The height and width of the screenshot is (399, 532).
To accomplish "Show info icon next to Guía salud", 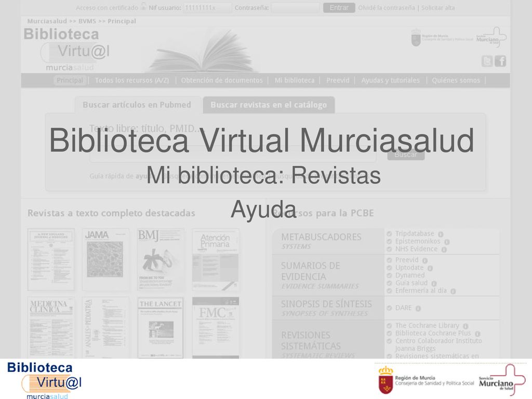I will (x=434, y=284).
